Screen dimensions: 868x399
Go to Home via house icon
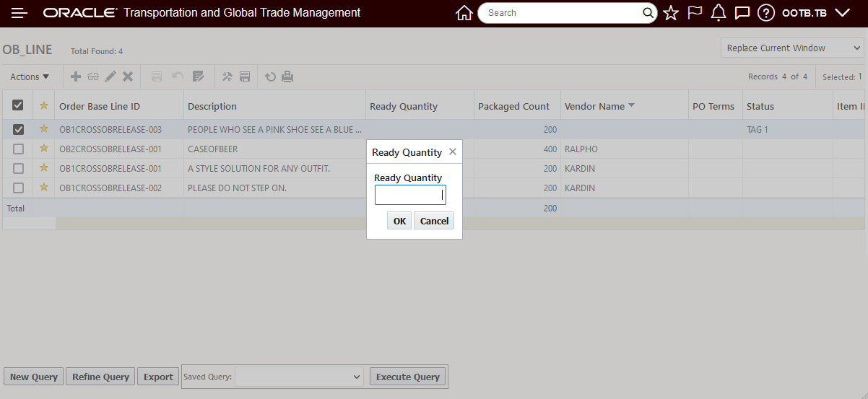click(464, 13)
